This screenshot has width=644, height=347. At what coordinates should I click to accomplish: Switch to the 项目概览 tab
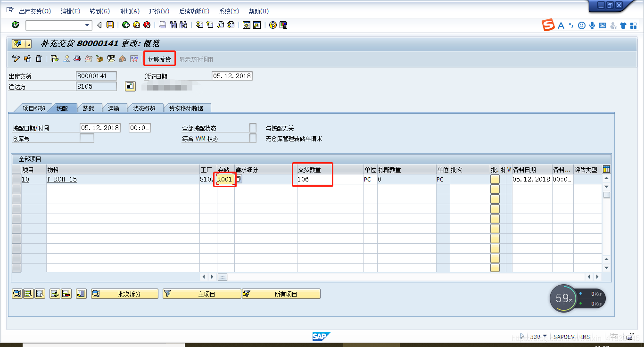pyautogui.click(x=34, y=108)
